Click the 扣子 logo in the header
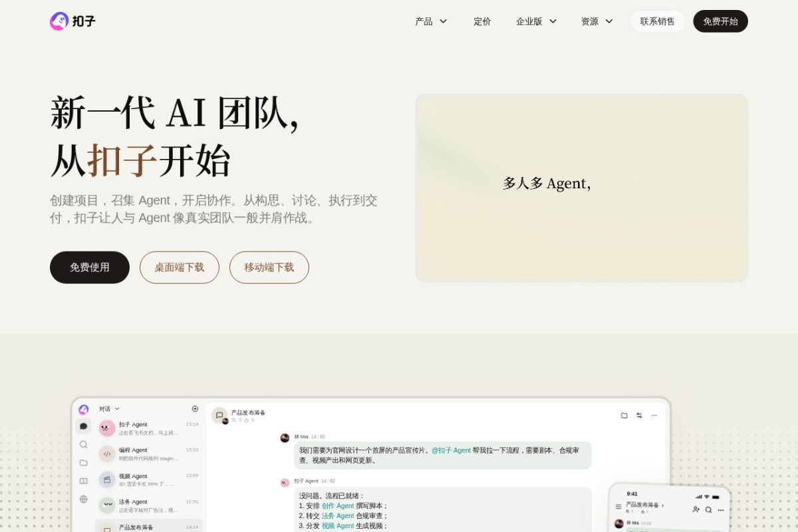 (x=72, y=21)
